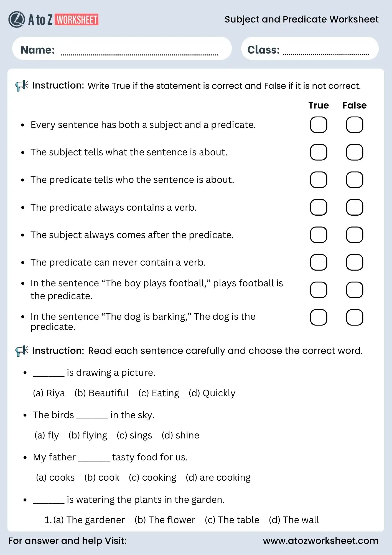The height and width of the screenshot is (555, 392).
Task: Select option "(a) Riya" for drawing sentence
Action: click(x=49, y=393)
